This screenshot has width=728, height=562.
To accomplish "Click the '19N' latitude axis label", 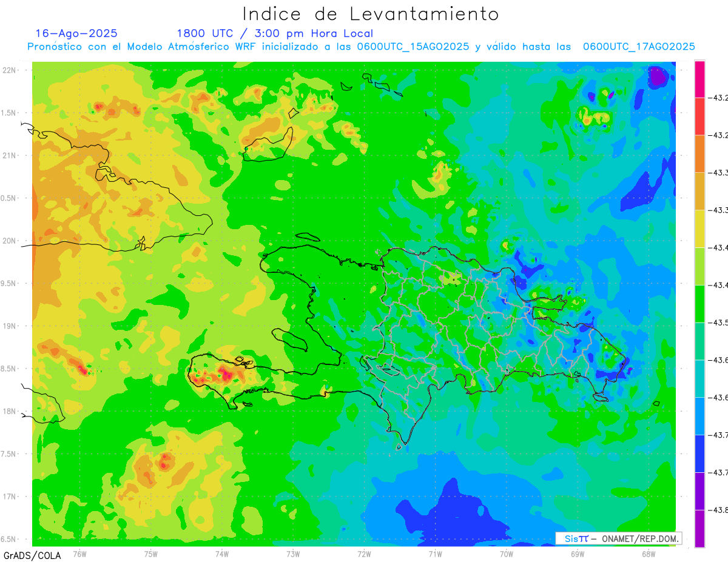I will click(10, 326).
